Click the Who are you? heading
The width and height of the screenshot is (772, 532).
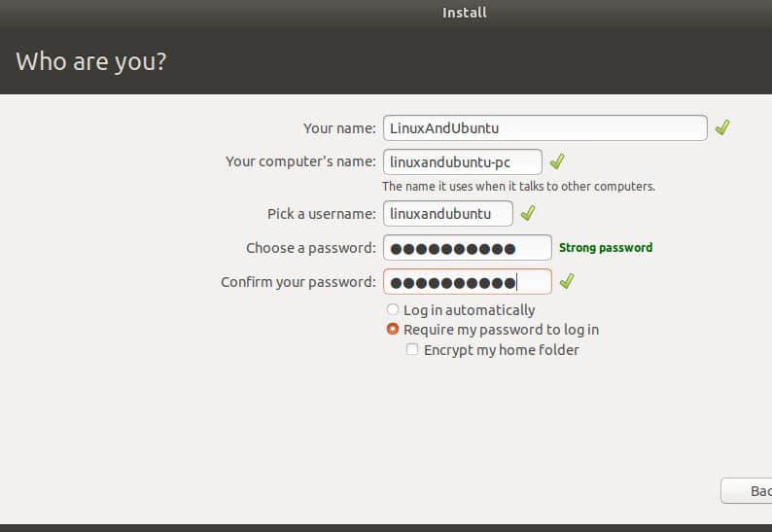pos(91,62)
